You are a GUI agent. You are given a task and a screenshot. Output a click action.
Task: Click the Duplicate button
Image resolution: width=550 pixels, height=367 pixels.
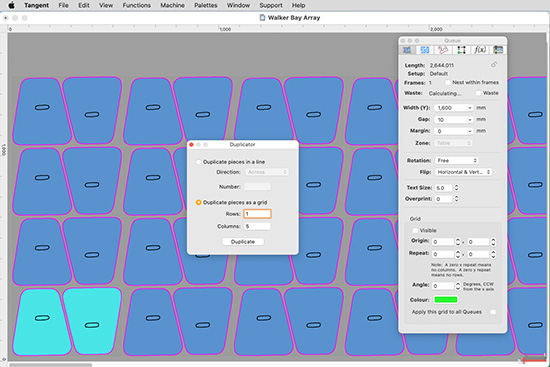(243, 242)
